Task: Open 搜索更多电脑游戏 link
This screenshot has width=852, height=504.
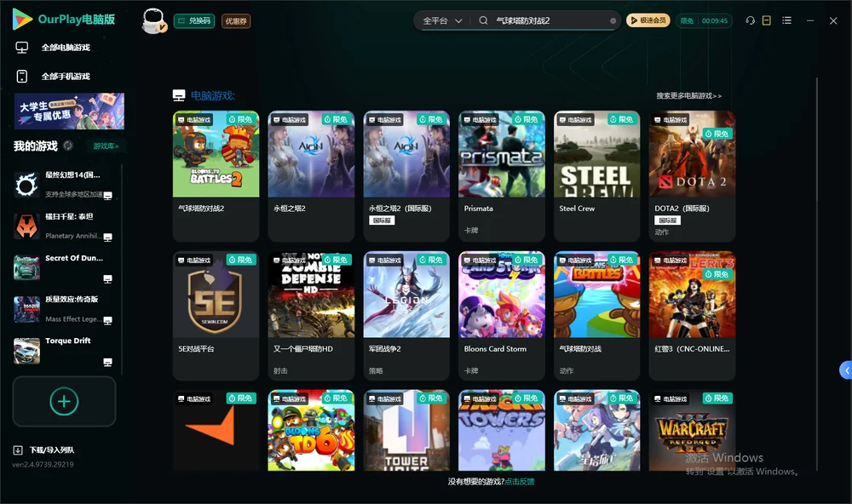Action: tap(688, 95)
